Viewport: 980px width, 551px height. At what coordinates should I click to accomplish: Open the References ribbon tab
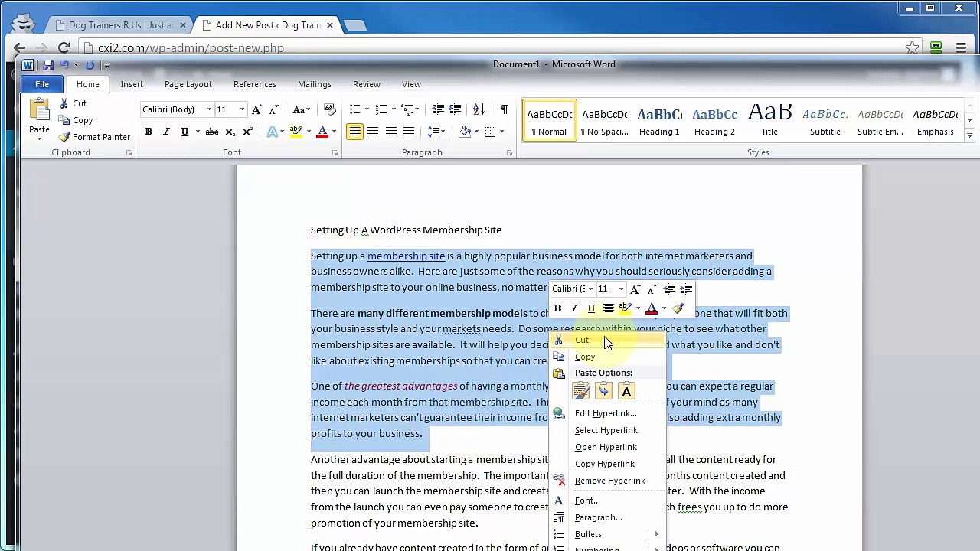pyautogui.click(x=255, y=84)
